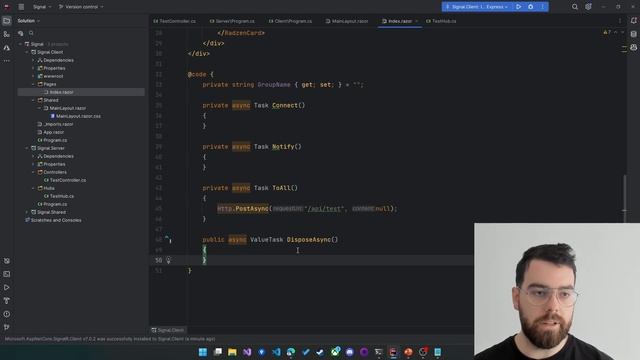Click the Rider app logo icon

tap(7, 7)
